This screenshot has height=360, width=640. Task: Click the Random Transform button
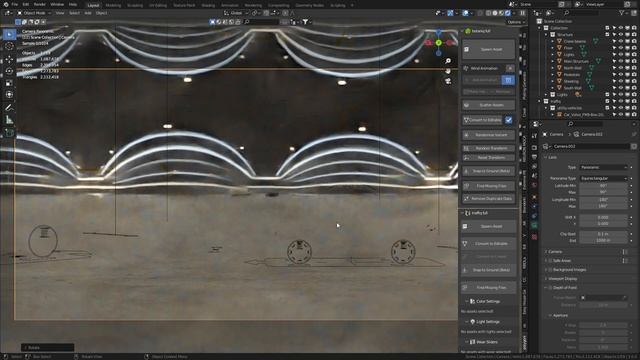coord(489,148)
